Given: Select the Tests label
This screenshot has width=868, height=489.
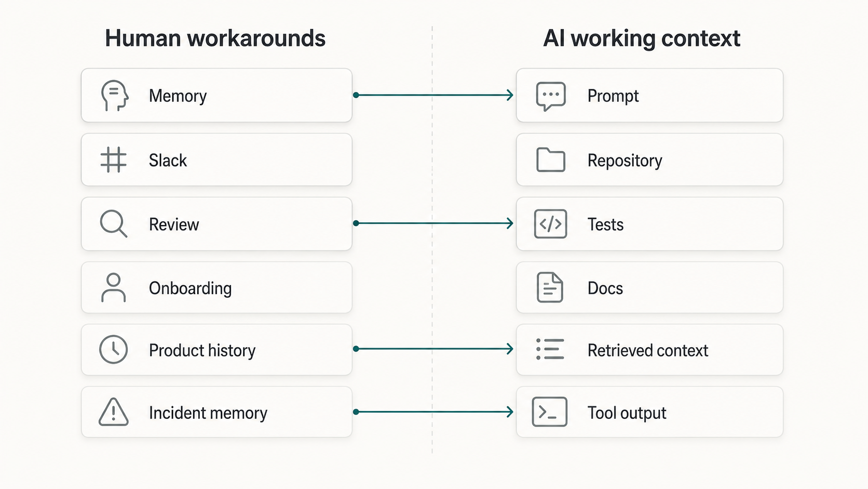Looking at the screenshot, I should pyautogui.click(x=605, y=224).
